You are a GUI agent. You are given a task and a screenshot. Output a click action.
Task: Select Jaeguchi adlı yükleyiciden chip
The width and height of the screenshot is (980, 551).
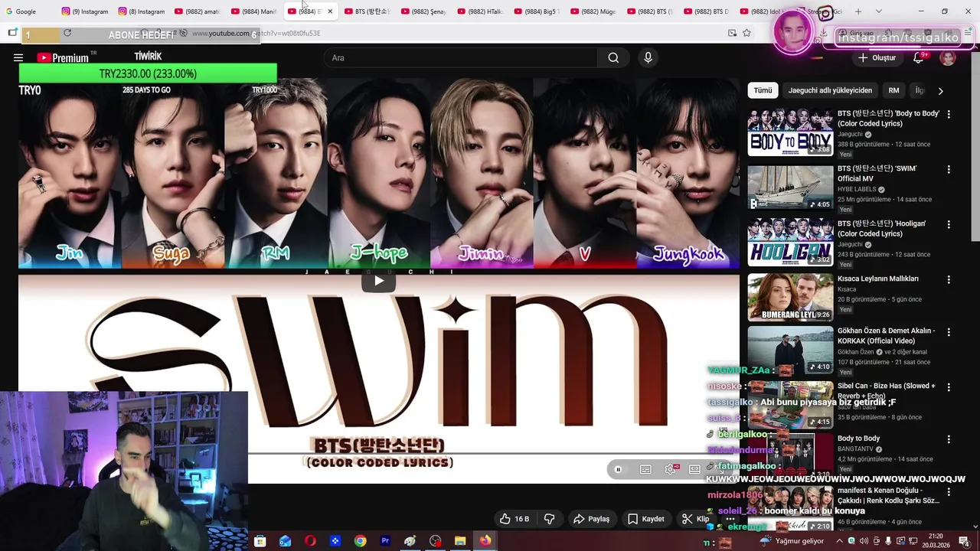(x=830, y=90)
